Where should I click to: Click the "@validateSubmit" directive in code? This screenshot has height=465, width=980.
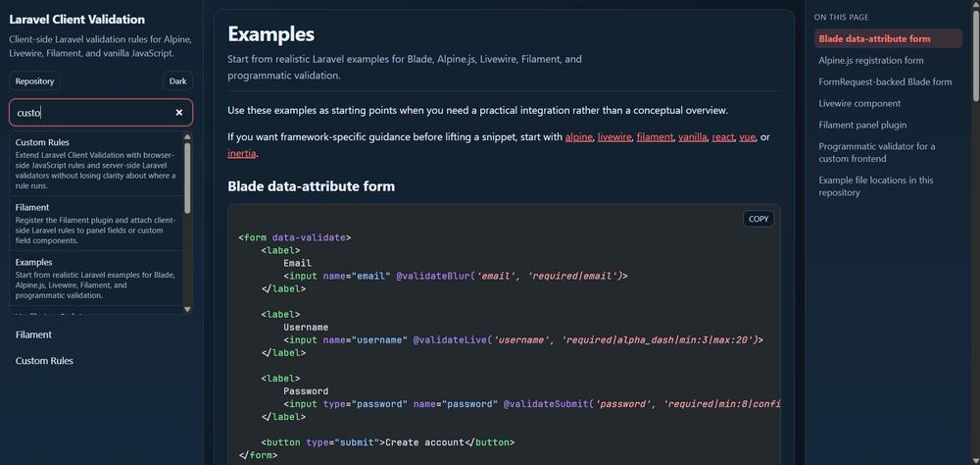544,404
